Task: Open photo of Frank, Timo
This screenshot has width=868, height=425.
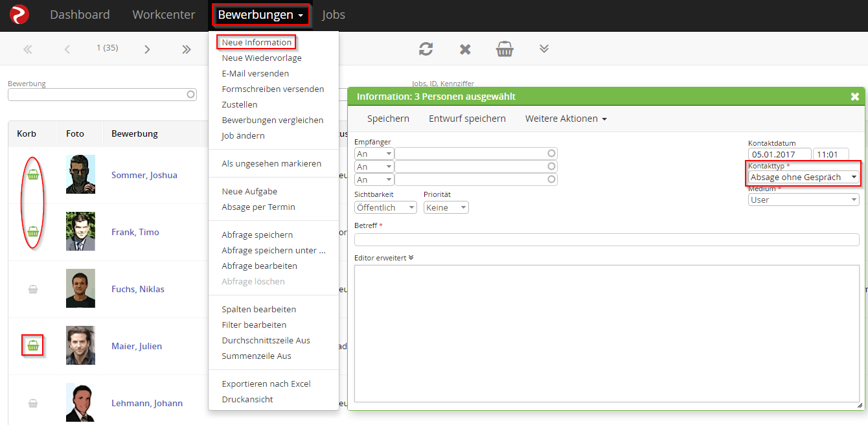Action: pyautogui.click(x=80, y=231)
